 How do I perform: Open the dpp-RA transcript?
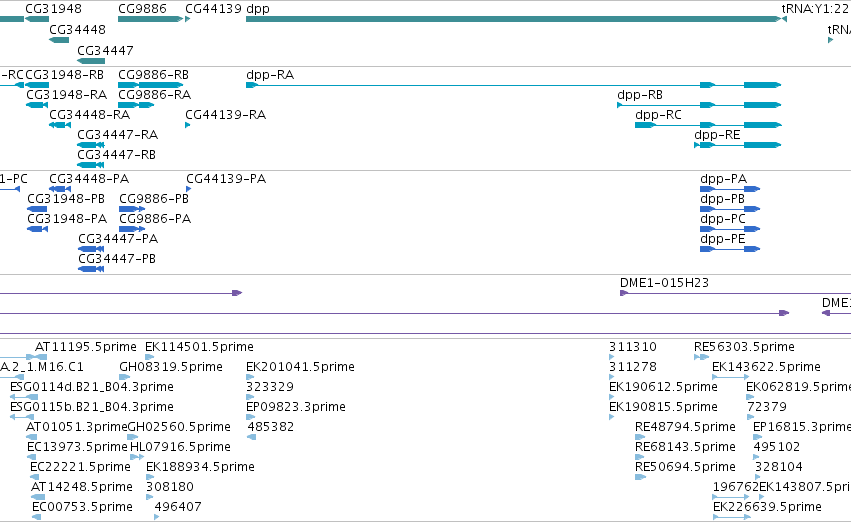click(x=513, y=85)
